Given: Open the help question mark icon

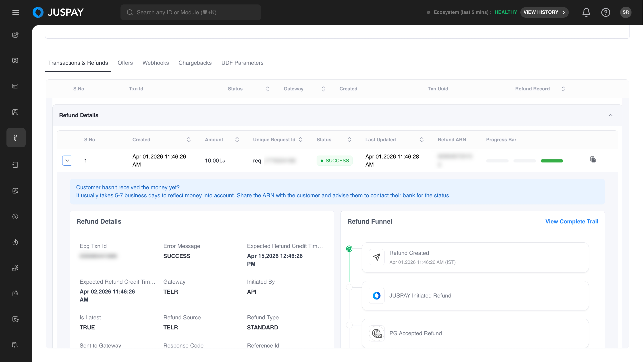Looking at the screenshot, I should (605, 12).
